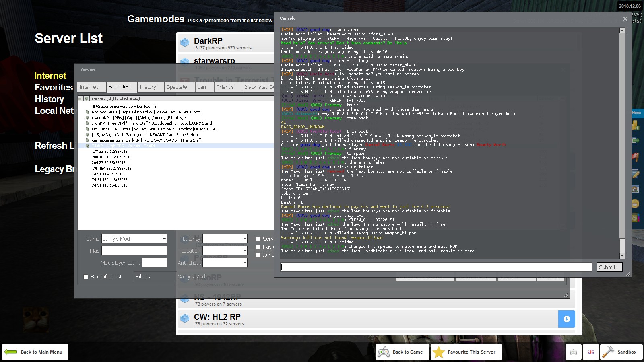Click shield icon beside XenoRP server
The height and width of the screenshot is (362, 644).
[x=87, y=118]
